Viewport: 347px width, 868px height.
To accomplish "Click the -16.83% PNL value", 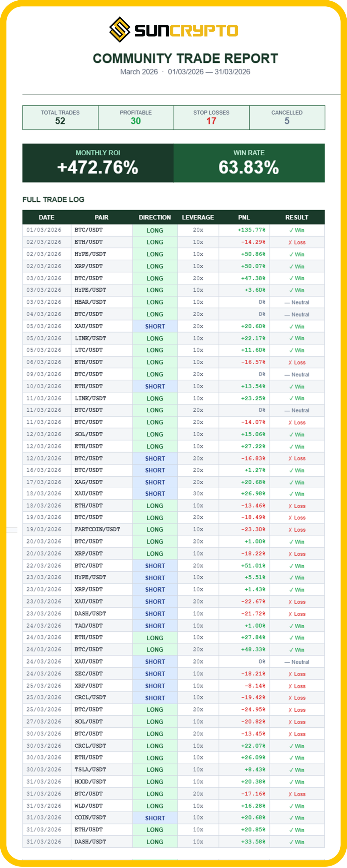I will (253, 458).
